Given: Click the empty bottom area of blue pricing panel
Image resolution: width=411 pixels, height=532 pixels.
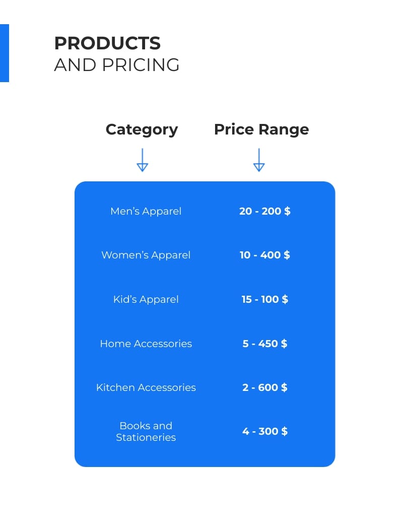Looking at the screenshot, I should (x=205, y=455).
